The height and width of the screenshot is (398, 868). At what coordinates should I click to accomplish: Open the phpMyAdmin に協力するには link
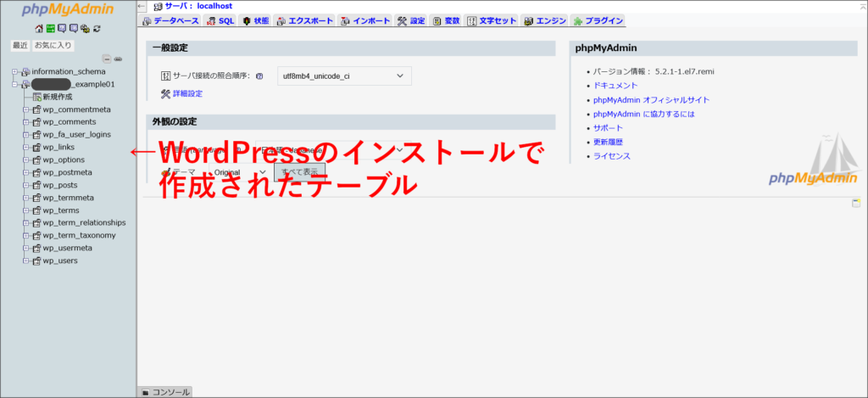[x=644, y=115]
